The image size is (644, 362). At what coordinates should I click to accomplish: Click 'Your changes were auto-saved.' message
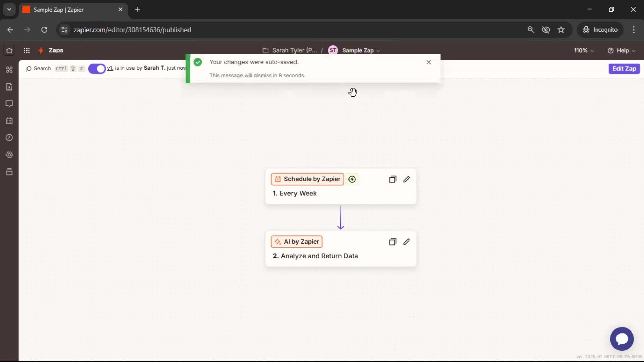point(254,62)
